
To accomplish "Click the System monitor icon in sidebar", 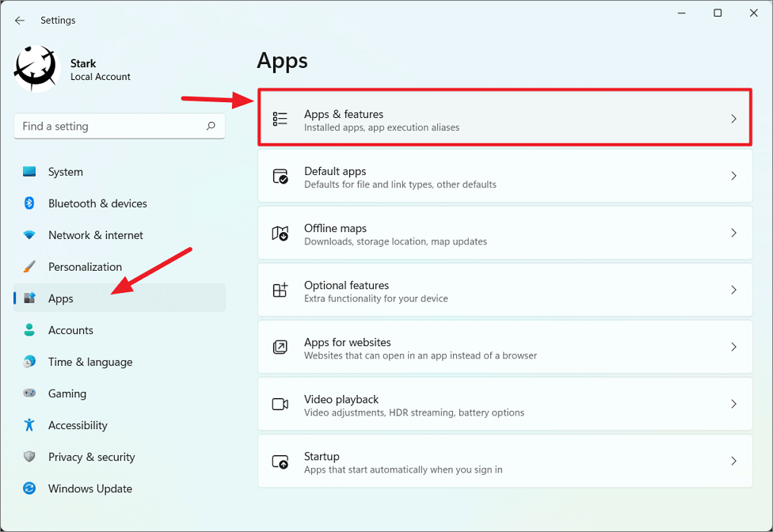I will (x=29, y=172).
